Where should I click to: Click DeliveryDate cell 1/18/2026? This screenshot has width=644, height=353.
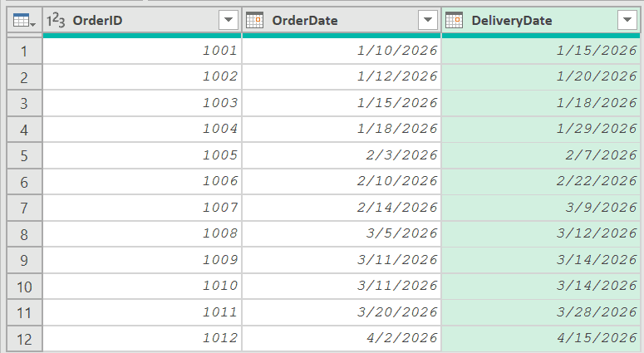coord(541,103)
